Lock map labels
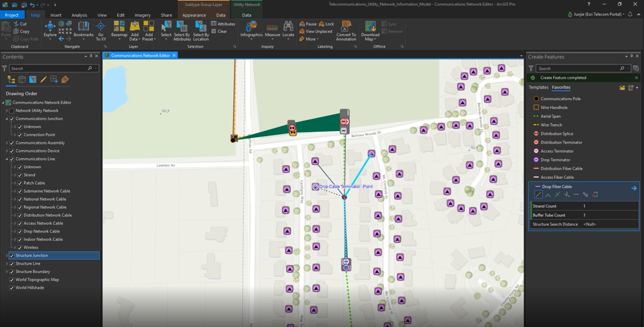Screen dimensions: 644x327 point(326,24)
